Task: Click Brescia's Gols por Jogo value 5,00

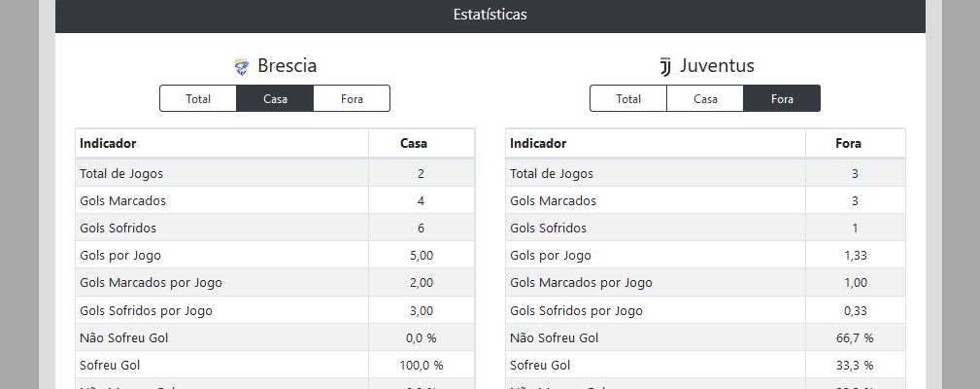Action: click(x=421, y=256)
